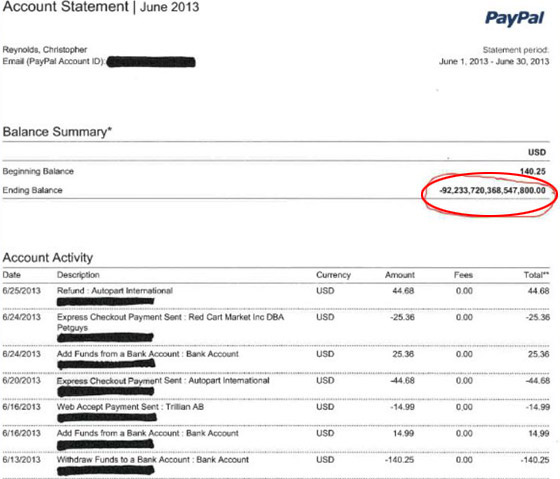The width and height of the screenshot is (560, 479).
Task: Click the PayPal logo
Action: click(x=514, y=18)
